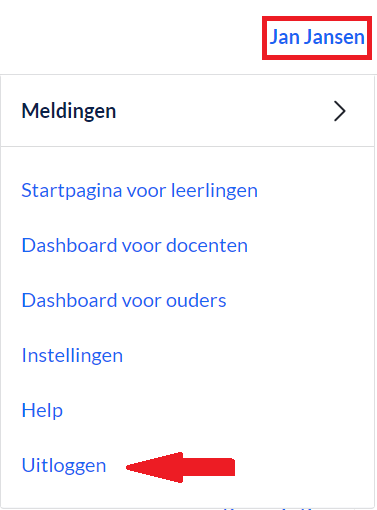Screen dimensions: 377x510
Task: Open account settings via Instellingen
Action: click(x=72, y=356)
